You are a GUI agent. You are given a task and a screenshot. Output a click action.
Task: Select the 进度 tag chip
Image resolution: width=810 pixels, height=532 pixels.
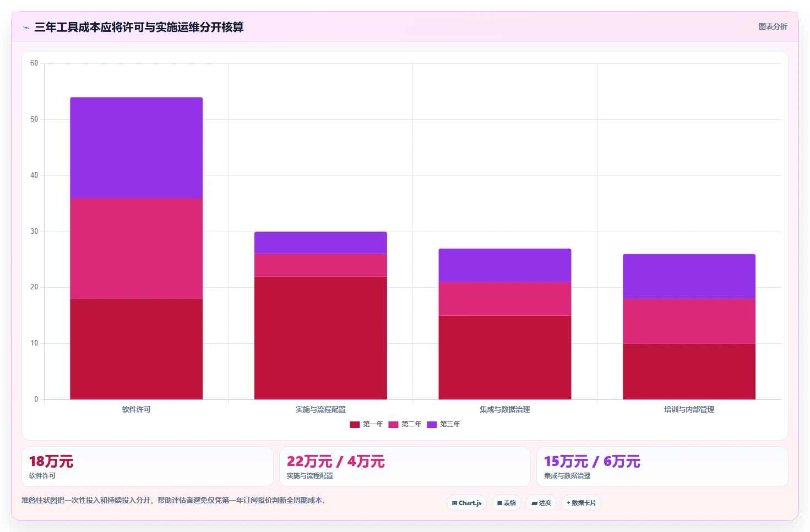point(541,503)
